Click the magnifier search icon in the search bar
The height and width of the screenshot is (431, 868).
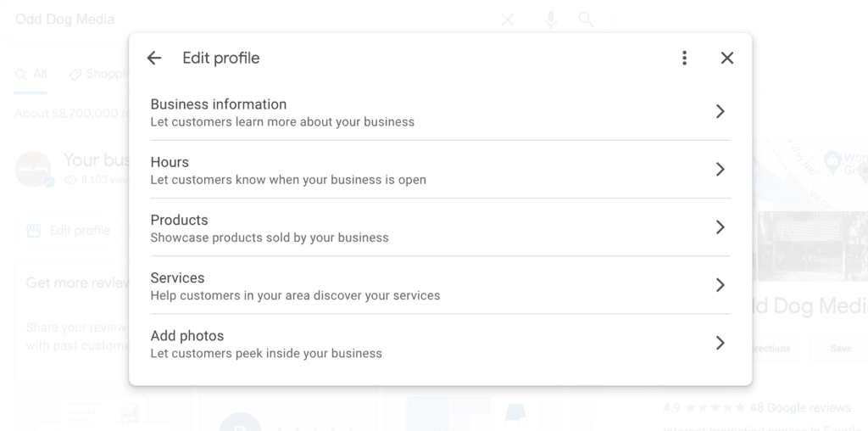click(586, 20)
